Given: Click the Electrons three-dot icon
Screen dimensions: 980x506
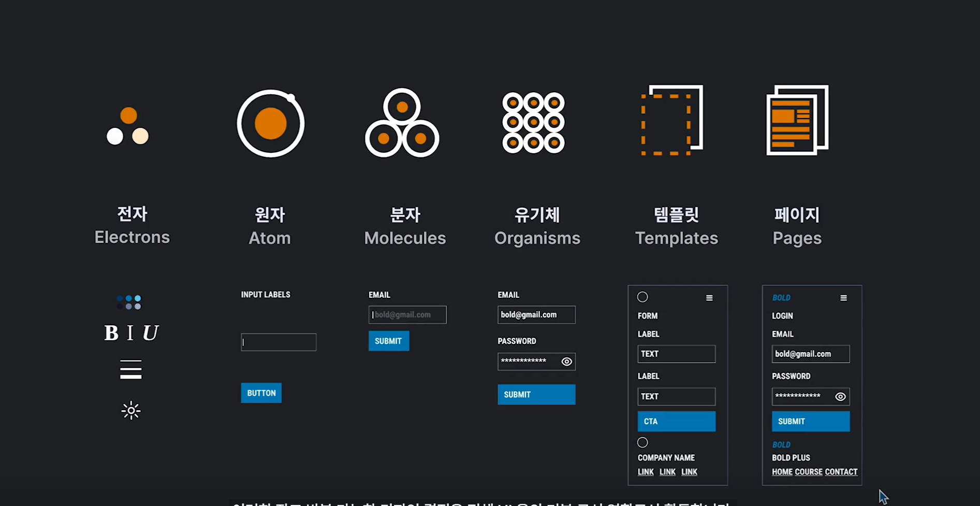Looking at the screenshot, I should [128, 126].
